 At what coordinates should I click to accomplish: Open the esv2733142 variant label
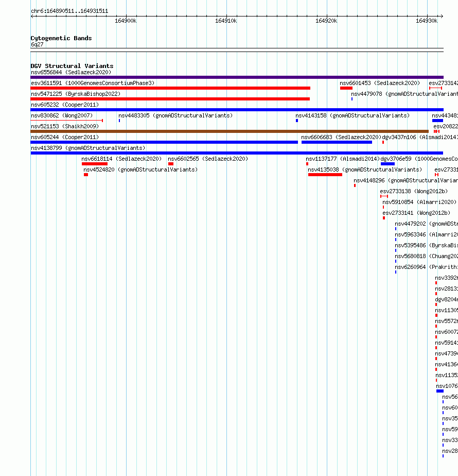pyautogui.click(x=443, y=83)
